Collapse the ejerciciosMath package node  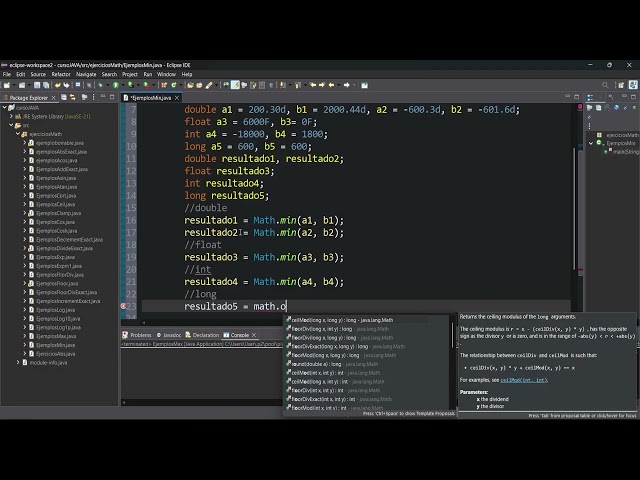[18, 134]
